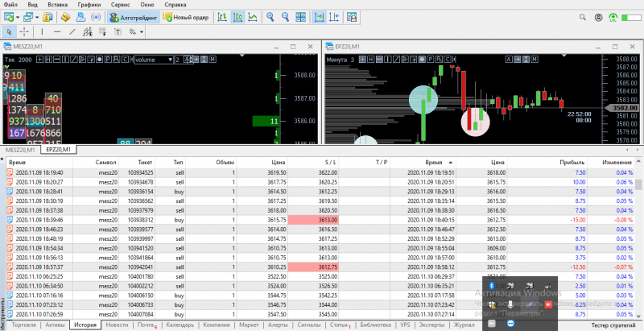Select the equidistant channel tool
This screenshot has height=331, width=644.
click(88, 31)
